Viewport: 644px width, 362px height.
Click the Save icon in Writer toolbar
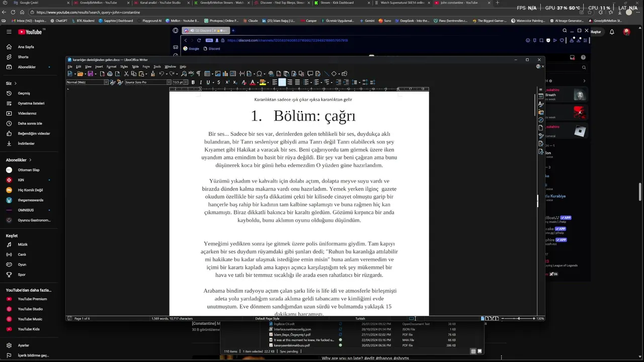(90, 73)
